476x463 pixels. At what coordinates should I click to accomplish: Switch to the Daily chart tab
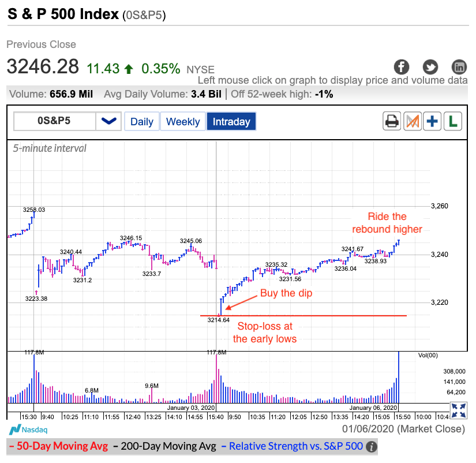[142, 121]
